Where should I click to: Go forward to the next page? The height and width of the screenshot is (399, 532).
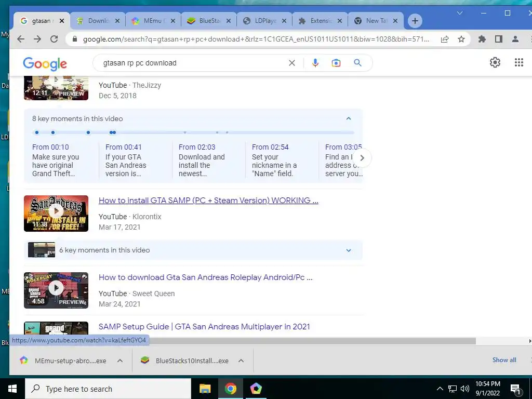tap(37, 39)
